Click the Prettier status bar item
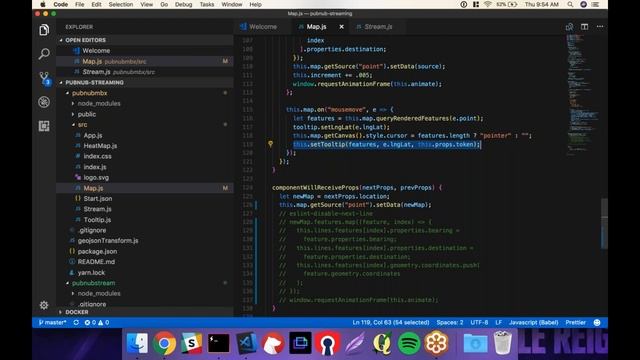The width and height of the screenshot is (640, 360). pos(576,322)
